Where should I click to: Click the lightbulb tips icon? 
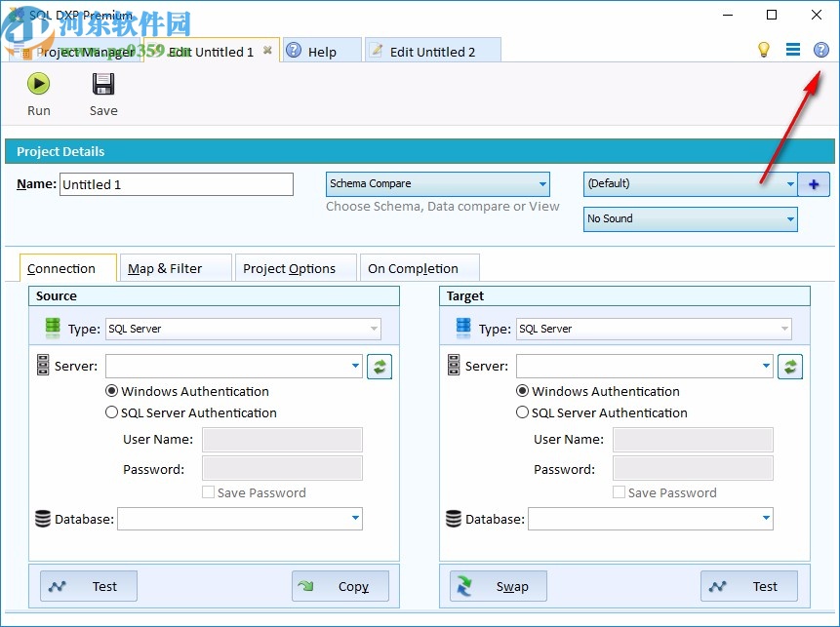pos(764,50)
